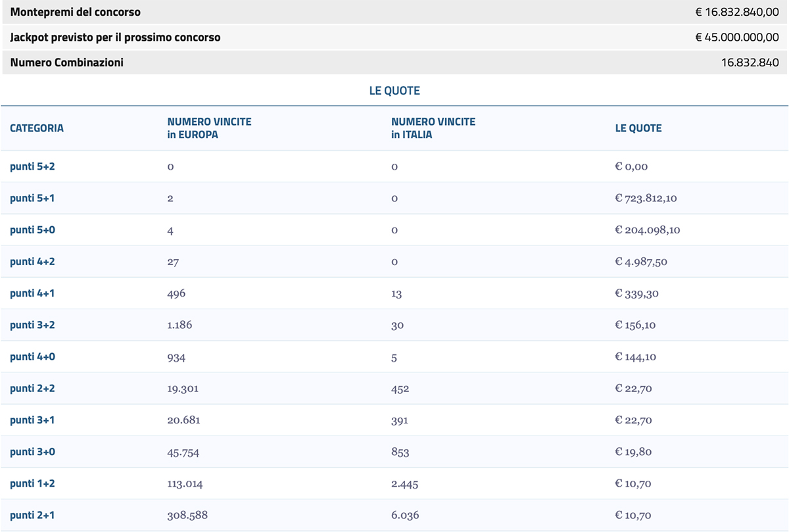Click the jackpot value € 45.000.000,00
The image size is (789, 532).
click(x=737, y=37)
